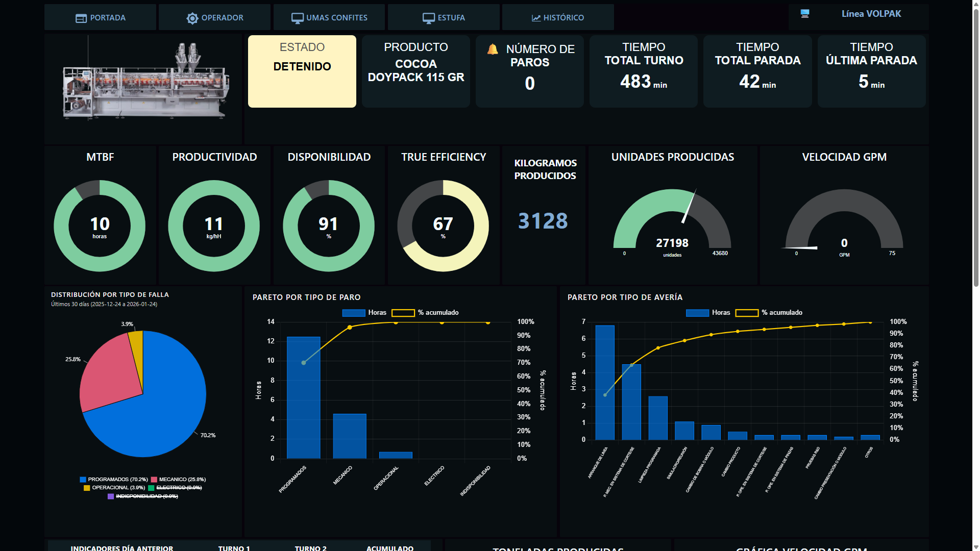Click the computer icon beside Línea VOLPAK
The height and width of the screenshot is (551, 980).
point(805,14)
